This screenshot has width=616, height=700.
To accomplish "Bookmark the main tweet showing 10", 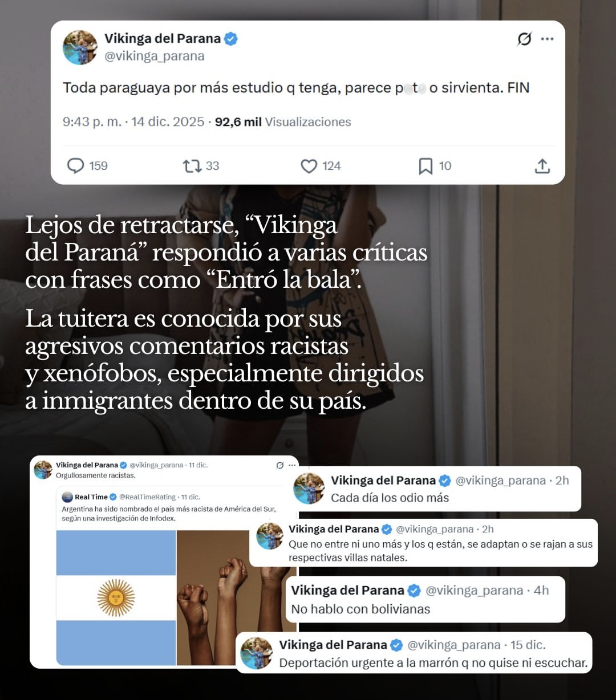I will [x=425, y=166].
